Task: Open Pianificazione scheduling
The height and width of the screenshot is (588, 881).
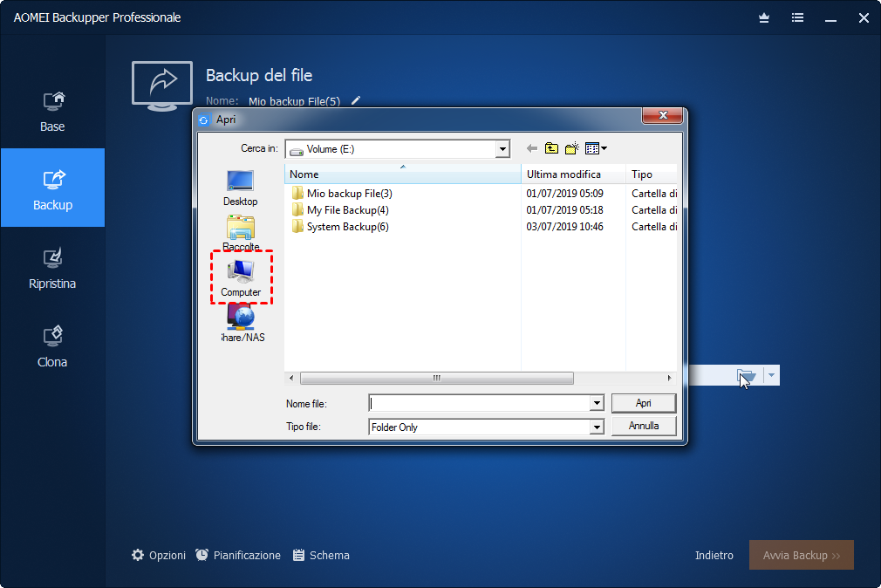Action: [238, 556]
